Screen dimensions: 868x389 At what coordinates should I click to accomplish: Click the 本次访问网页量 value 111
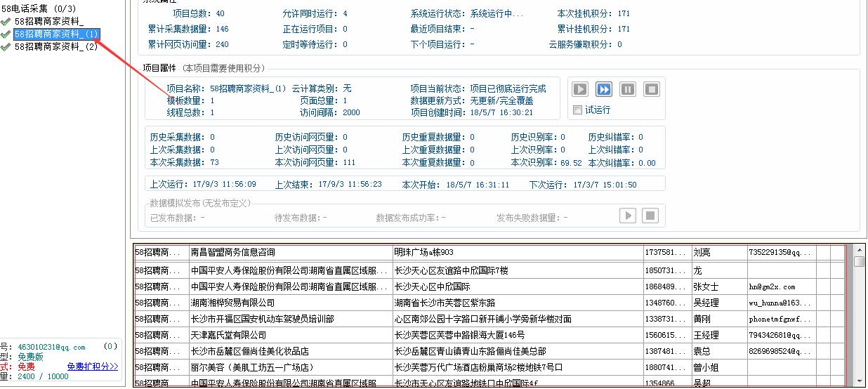click(350, 163)
